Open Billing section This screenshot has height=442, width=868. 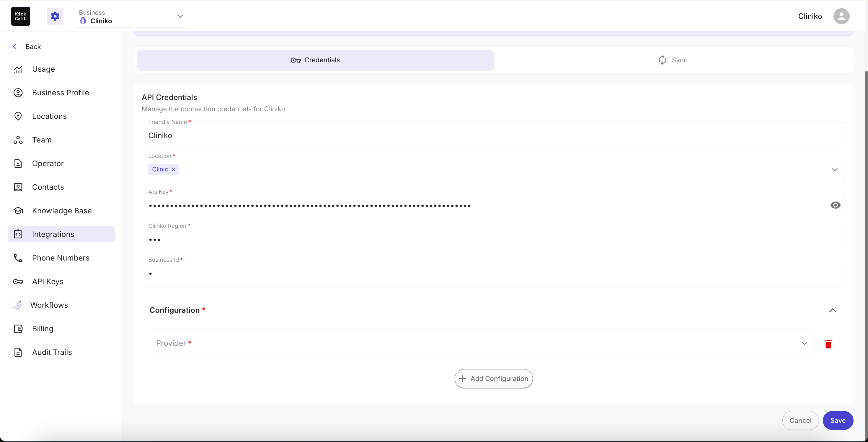tap(61, 329)
